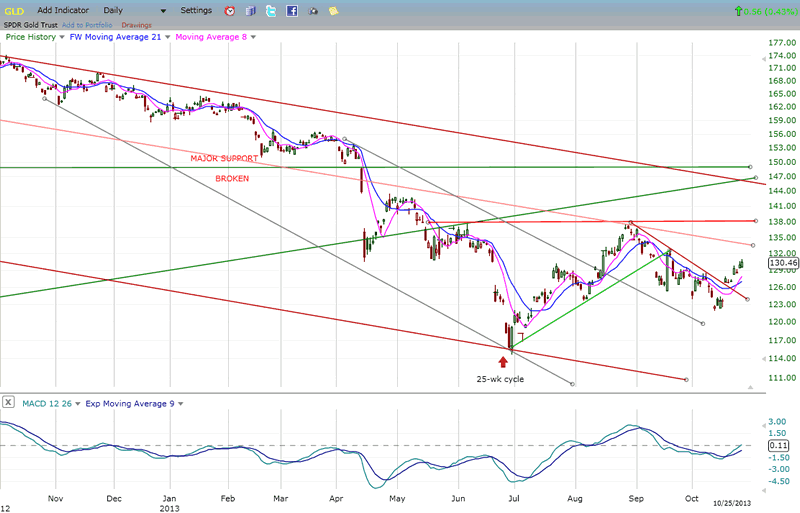Share chart on Facebook icon
800x513 pixels.
(x=292, y=10)
